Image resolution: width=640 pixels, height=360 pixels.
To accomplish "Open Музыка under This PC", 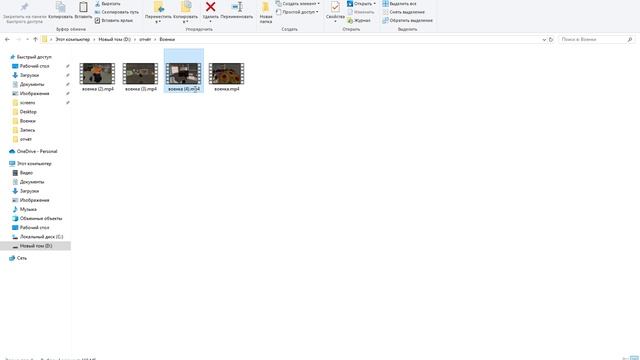I will point(28,209).
